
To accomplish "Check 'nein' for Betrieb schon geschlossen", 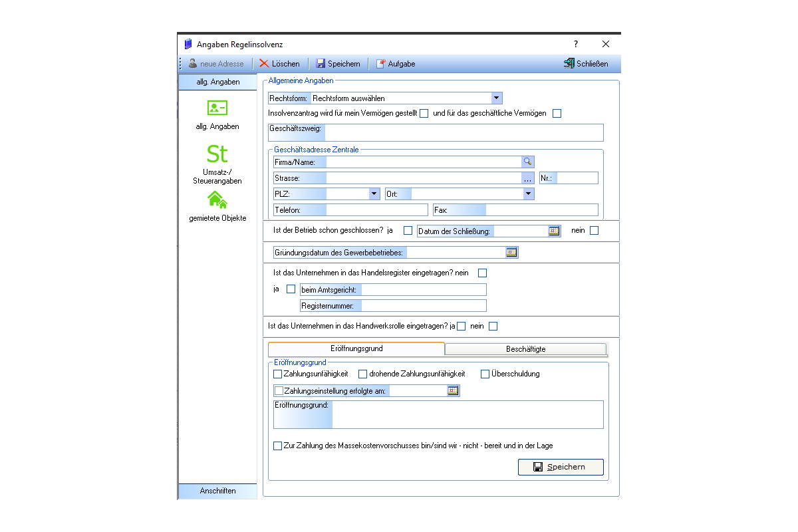I will (x=595, y=231).
